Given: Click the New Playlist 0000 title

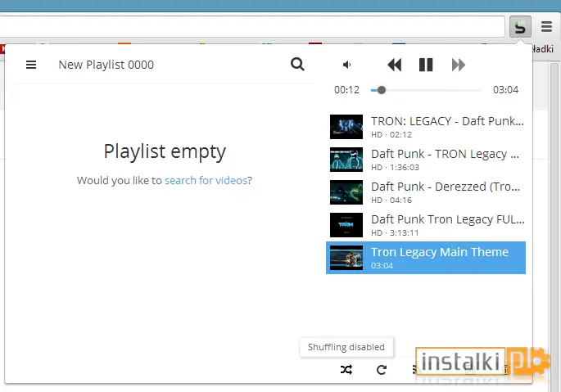Looking at the screenshot, I should pyautogui.click(x=106, y=65).
